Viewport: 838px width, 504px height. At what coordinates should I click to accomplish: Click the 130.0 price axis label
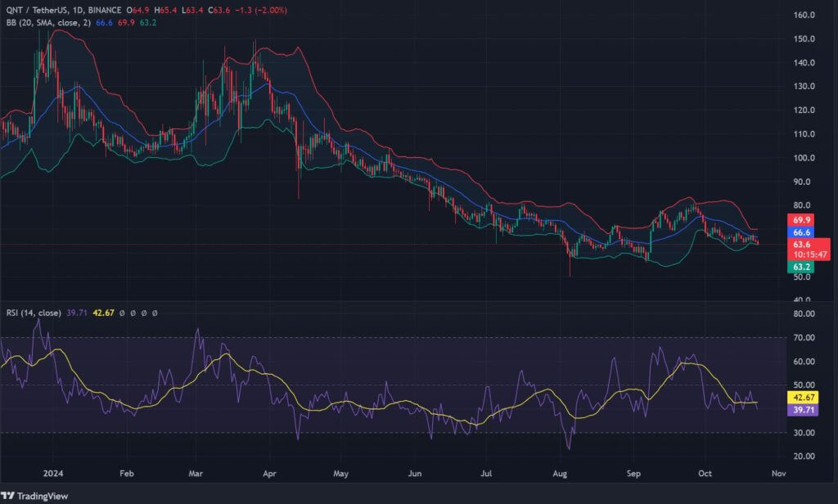coord(804,86)
